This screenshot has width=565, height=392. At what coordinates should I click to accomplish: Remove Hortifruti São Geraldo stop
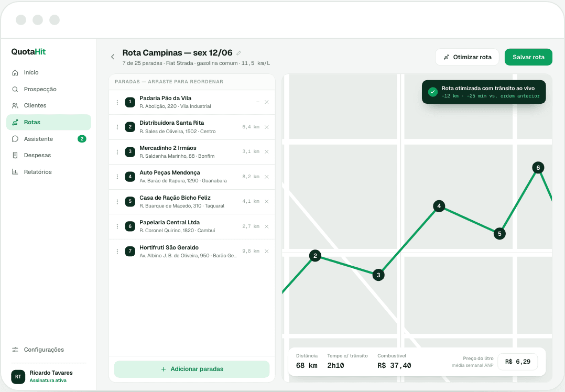click(267, 251)
